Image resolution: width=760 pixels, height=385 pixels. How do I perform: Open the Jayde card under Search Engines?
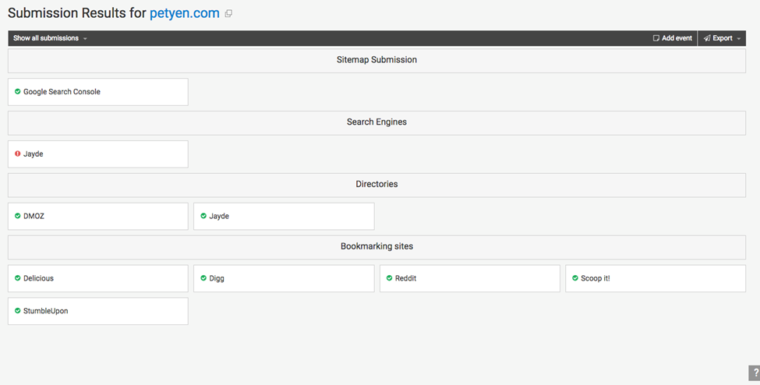pos(98,154)
